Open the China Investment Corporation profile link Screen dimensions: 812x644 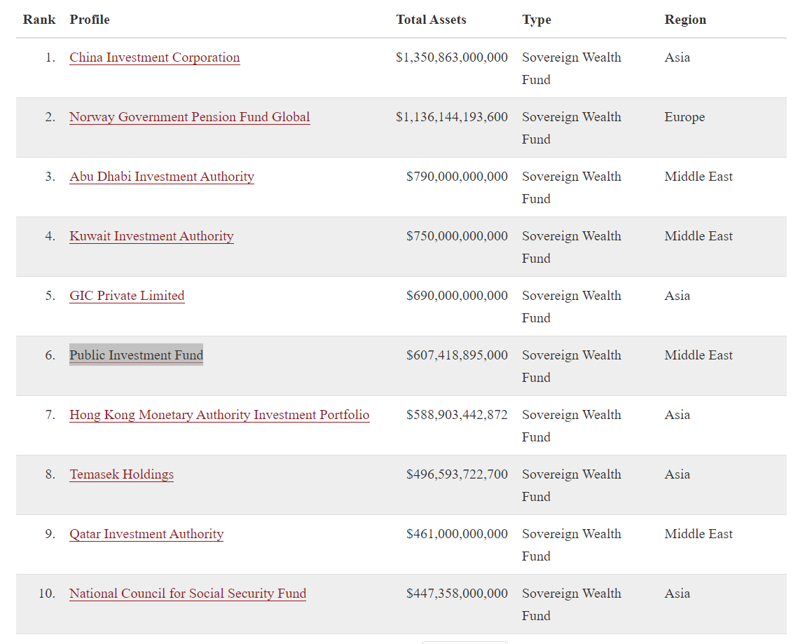(x=154, y=57)
